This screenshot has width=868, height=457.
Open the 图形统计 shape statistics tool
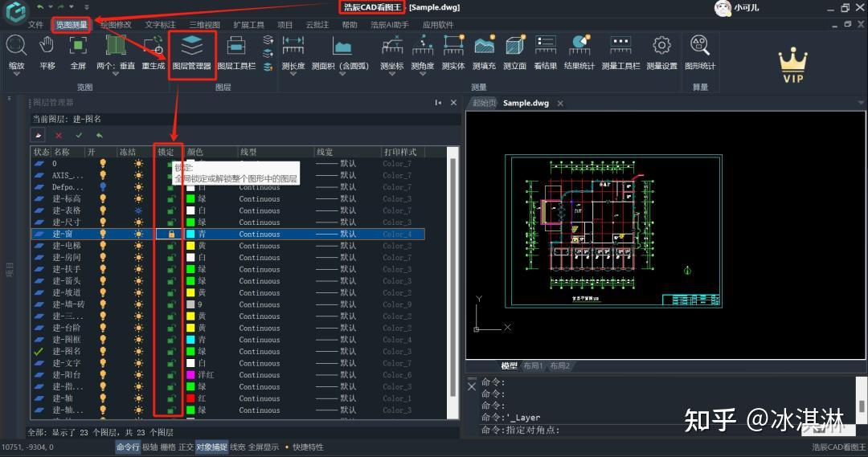pos(700,45)
